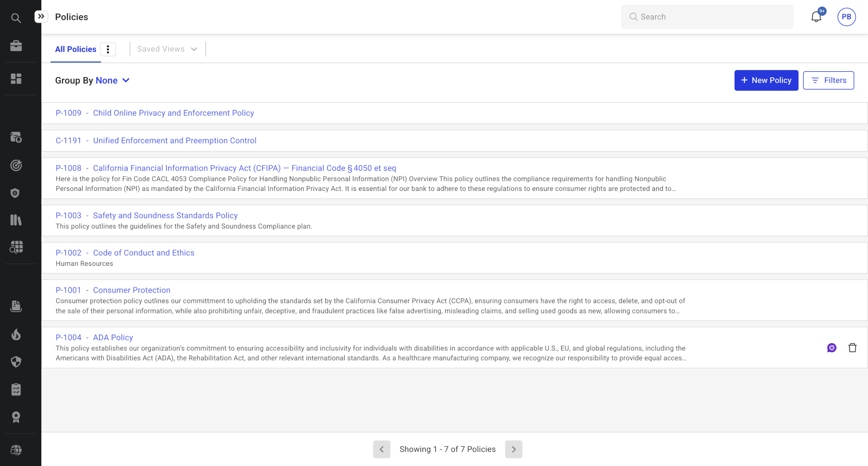Click the sidebar search magnifier icon
This screenshot has width=868, height=466.
pyautogui.click(x=16, y=18)
